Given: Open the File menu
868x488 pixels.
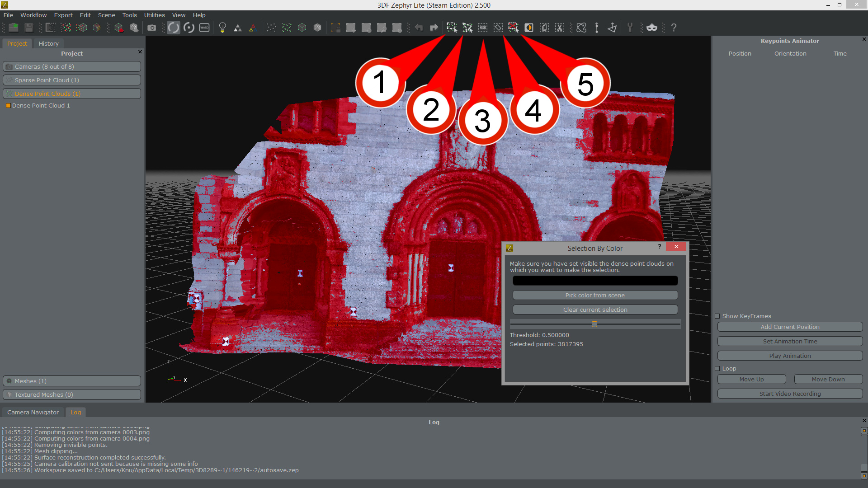Looking at the screenshot, I should pyautogui.click(x=8, y=15).
